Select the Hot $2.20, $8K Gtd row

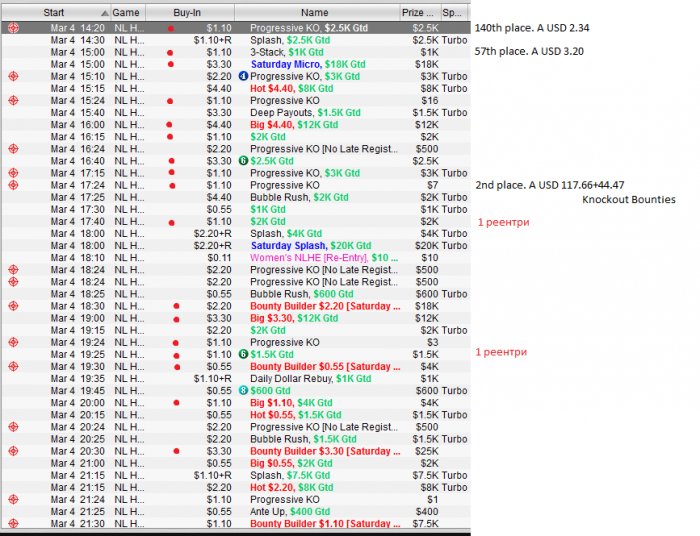pos(236,487)
